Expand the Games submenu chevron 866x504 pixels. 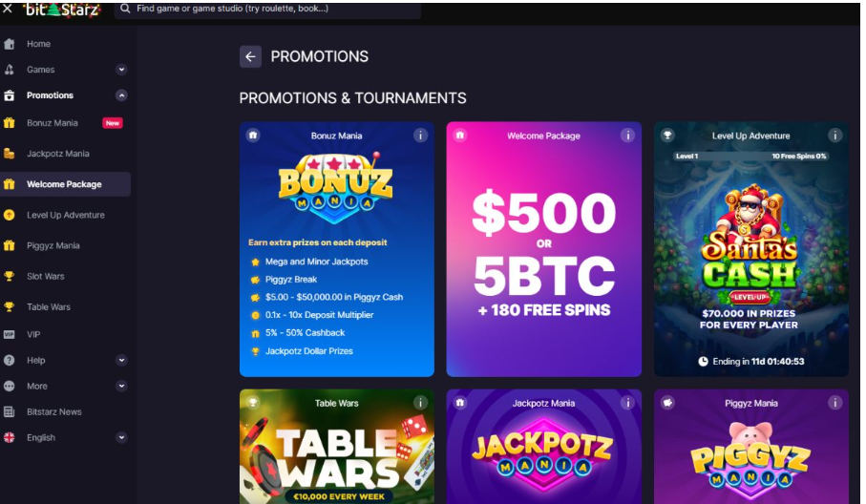pos(121,70)
